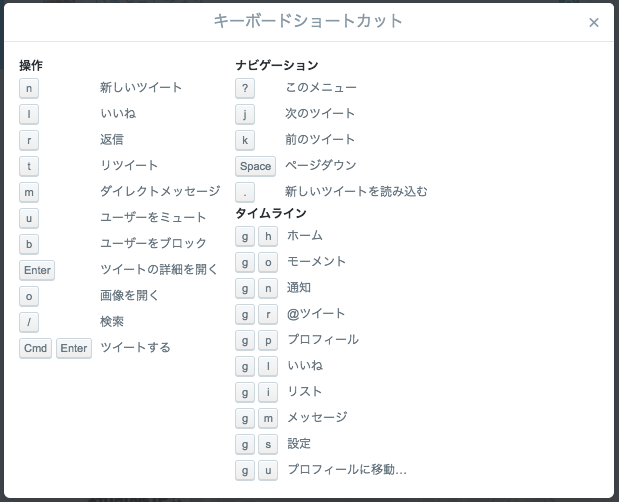
Task: Click the 'u' key for ユーザーをミュート
Action: [x=29, y=218]
